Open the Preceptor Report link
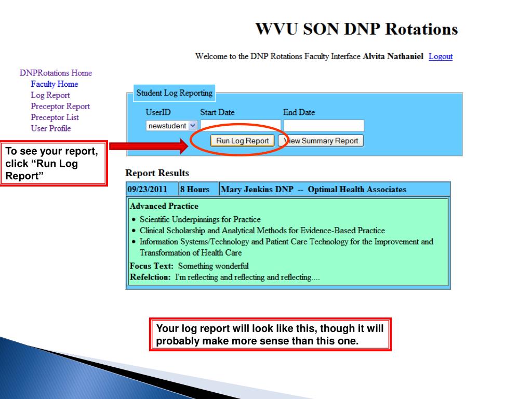Image resolution: width=532 pixels, height=399 pixels. point(60,107)
